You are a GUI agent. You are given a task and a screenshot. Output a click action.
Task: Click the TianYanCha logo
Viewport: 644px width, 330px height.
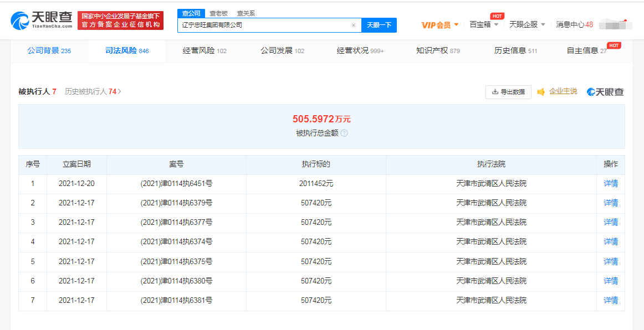pyautogui.click(x=42, y=20)
